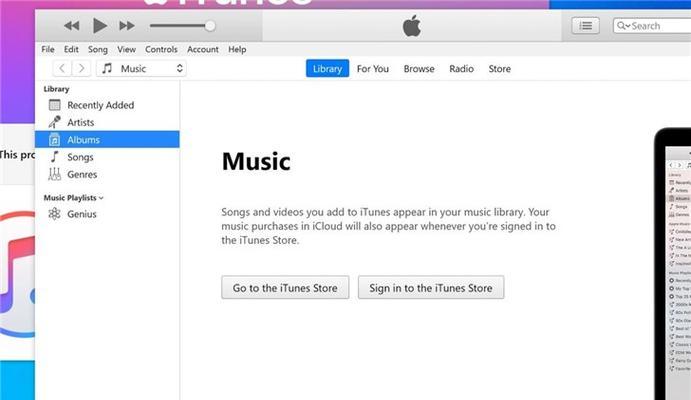Switch to the Store tab
The height and width of the screenshot is (400, 691).
[500, 69]
